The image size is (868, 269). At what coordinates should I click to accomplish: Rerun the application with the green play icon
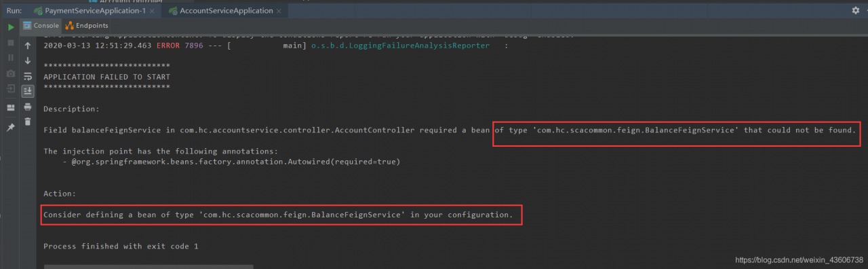(11, 27)
